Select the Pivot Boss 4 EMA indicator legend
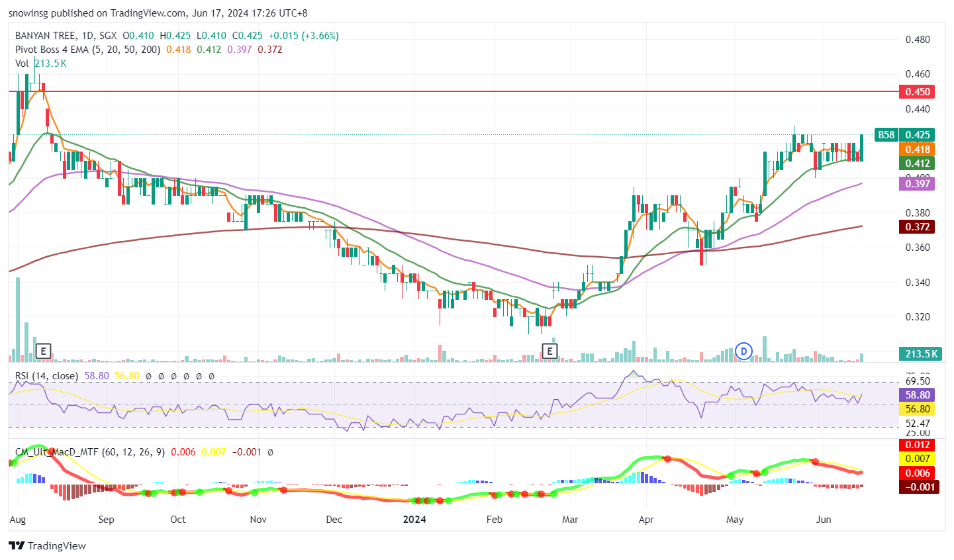Screen dimensions: 954x560 pyautogui.click(x=88, y=50)
